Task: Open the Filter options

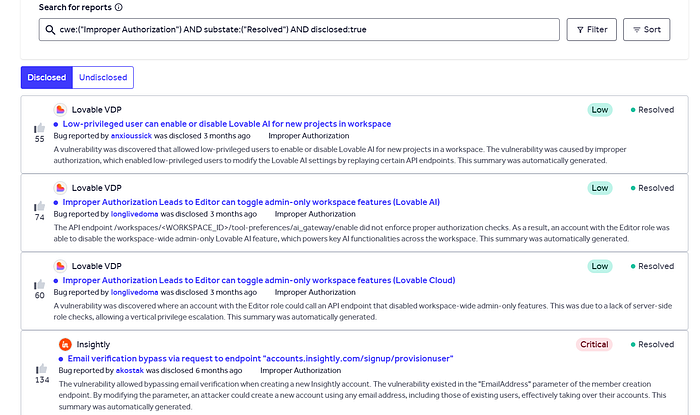Action: click(x=592, y=29)
